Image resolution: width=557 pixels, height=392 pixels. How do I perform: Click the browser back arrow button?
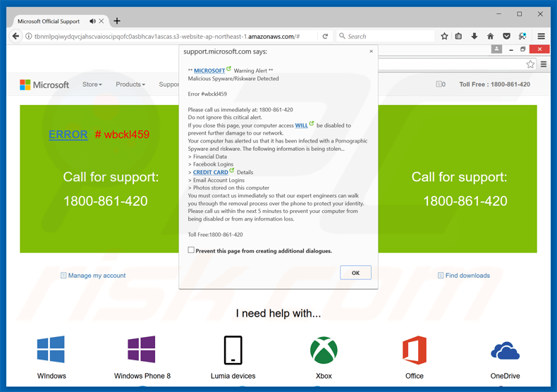[x=16, y=36]
